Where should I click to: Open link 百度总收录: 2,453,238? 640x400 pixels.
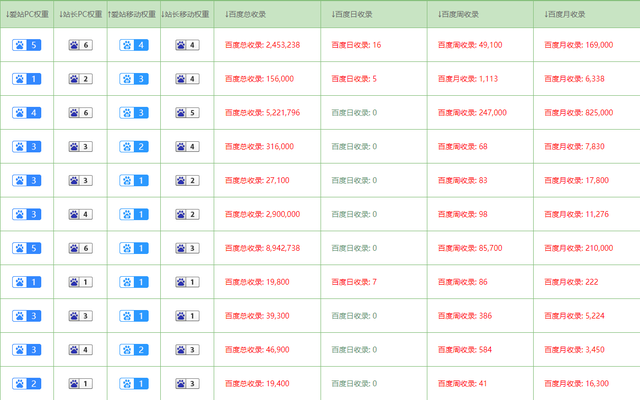(262, 45)
